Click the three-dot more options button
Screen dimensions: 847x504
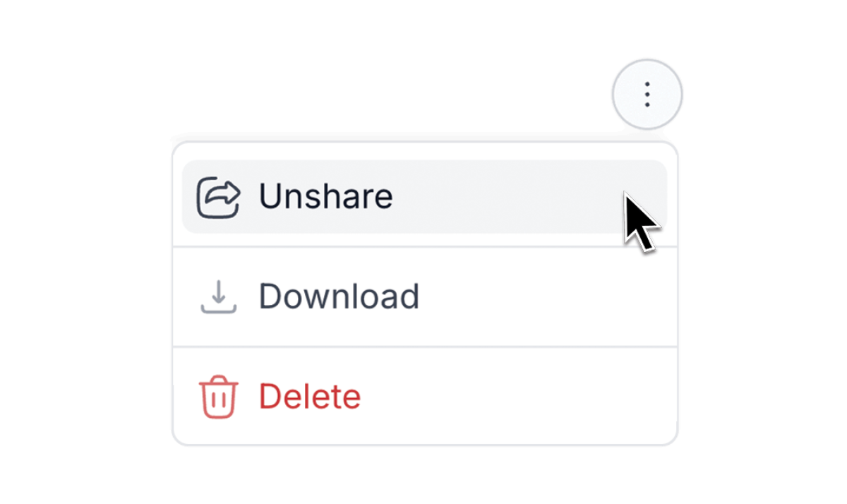point(647,94)
